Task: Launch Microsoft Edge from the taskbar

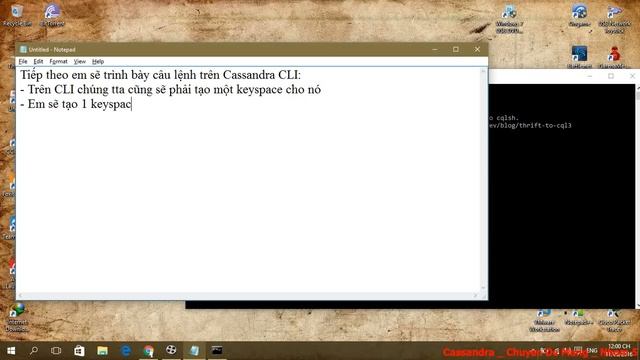Action: coord(125,351)
